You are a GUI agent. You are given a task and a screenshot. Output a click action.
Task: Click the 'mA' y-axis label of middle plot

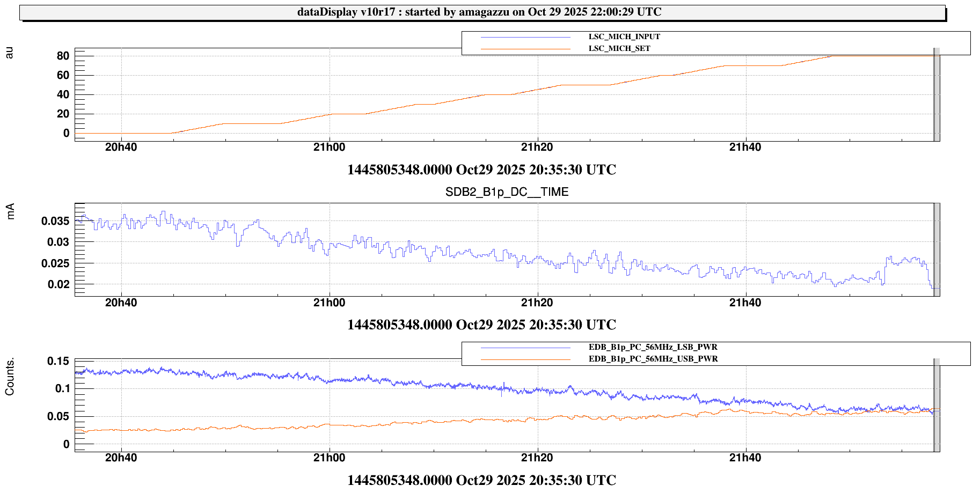[10, 211]
